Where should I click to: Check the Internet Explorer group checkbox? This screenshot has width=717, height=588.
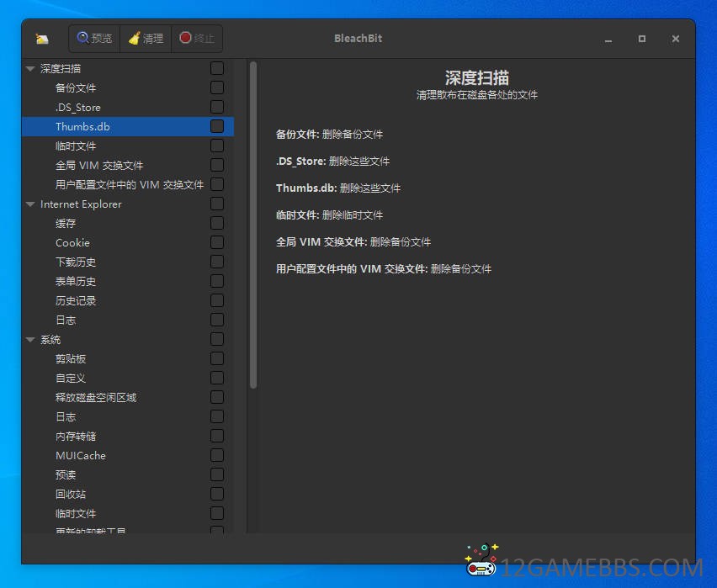click(217, 204)
